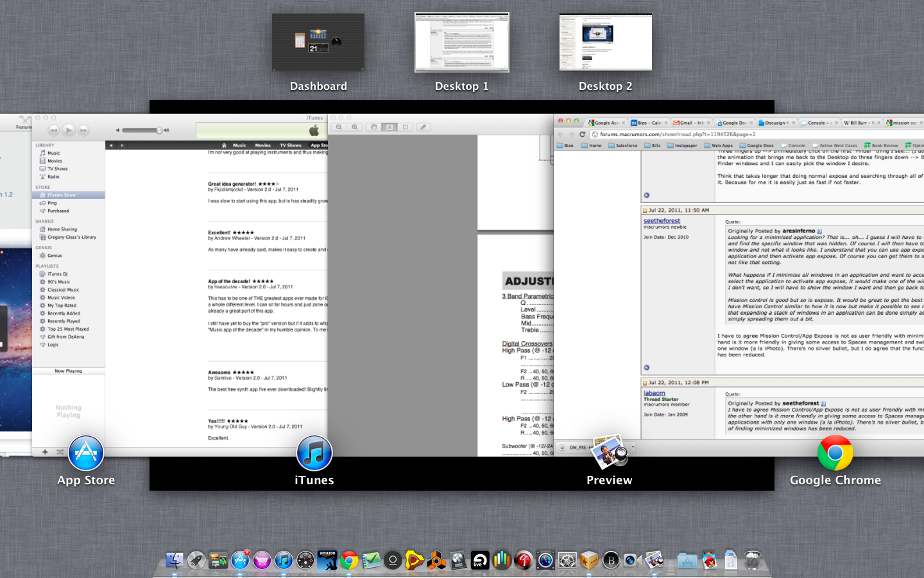Open Amazon Kindle from the Dock
Screen dimensions: 924x578
click(327, 560)
